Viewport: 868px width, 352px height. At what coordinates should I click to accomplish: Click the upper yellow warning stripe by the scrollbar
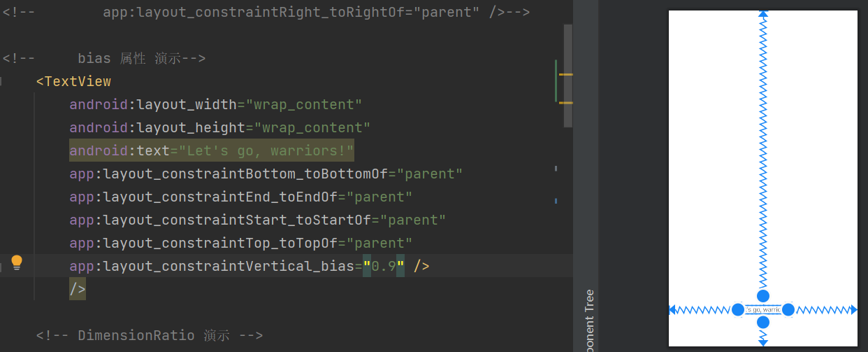pos(565,74)
